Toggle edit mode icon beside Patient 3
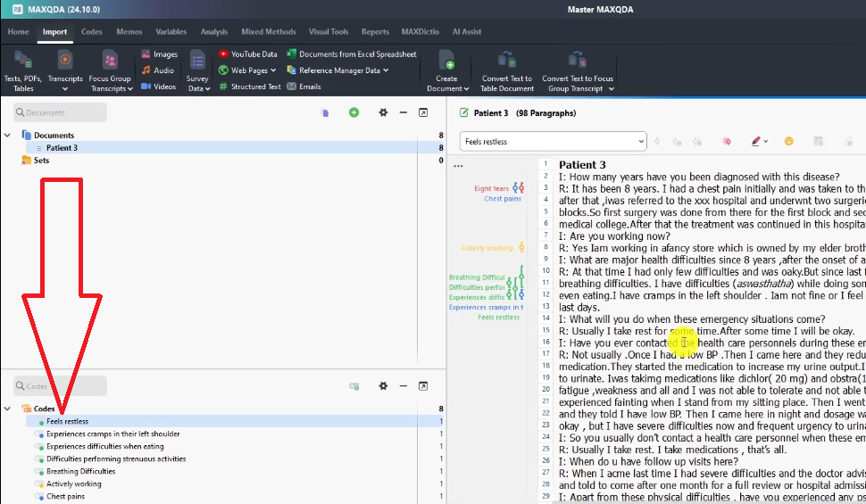866x504 pixels. coord(463,113)
